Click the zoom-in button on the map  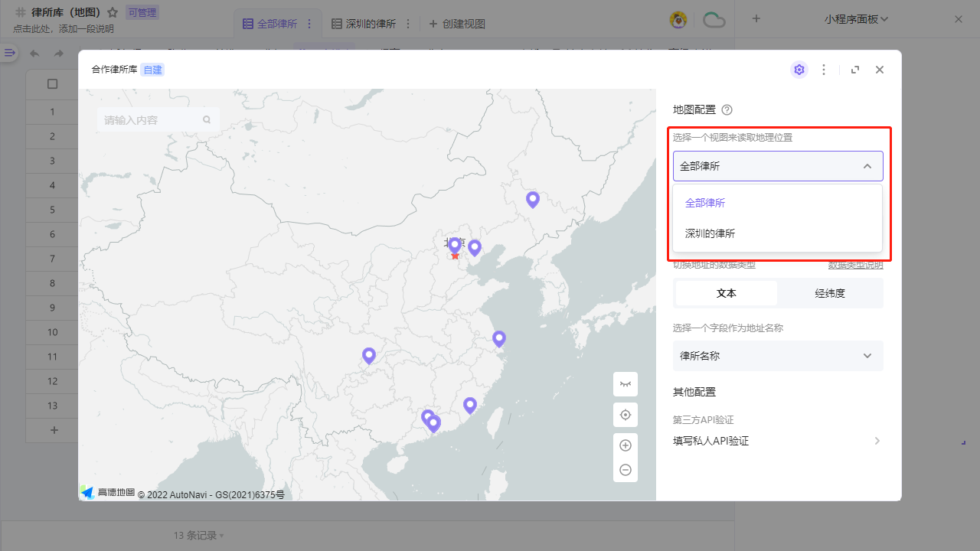click(x=625, y=445)
